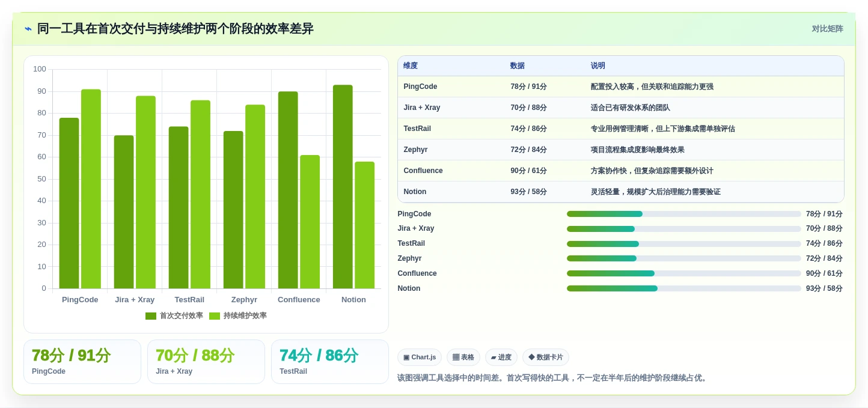Image resolution: width=868 pixels, height=408 pixels.
Task: Open the 74分 / 86分 TestRail card
Action: [x=330, y=362]
